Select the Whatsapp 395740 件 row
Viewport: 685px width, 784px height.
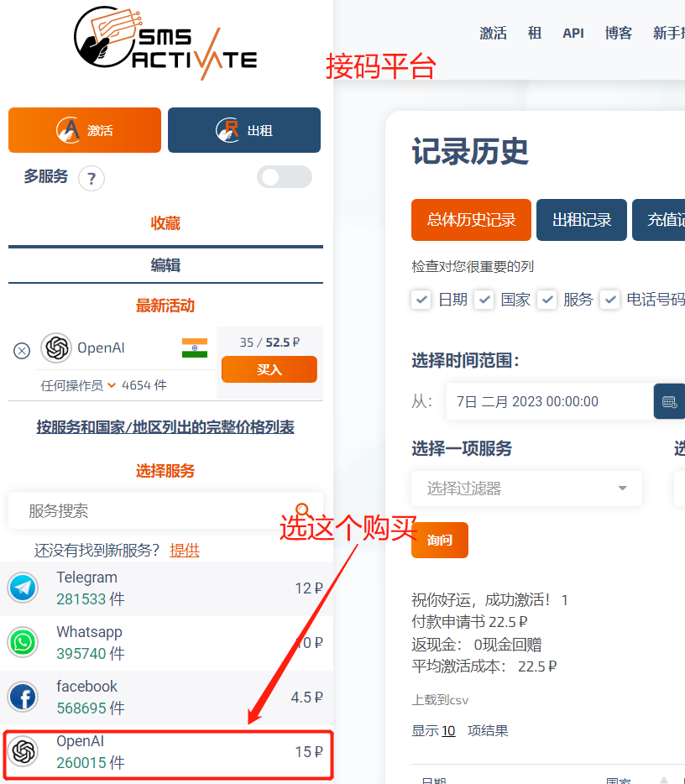point(166,643)
